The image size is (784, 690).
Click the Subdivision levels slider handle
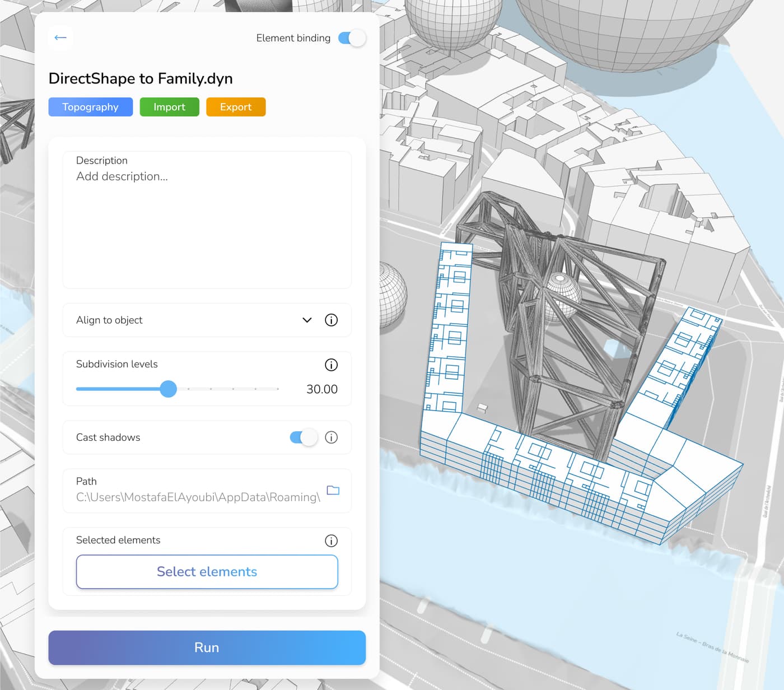click(168, 389)
